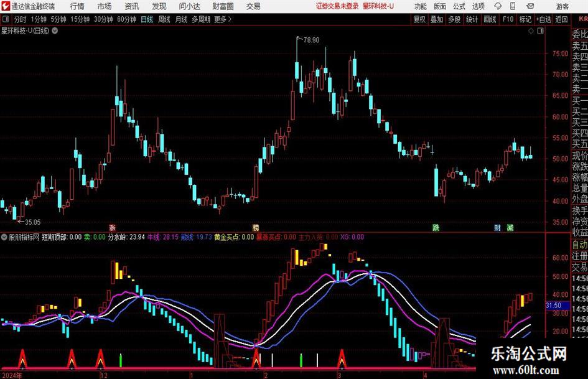Open the 行情 menu

(x=77, y=6)
